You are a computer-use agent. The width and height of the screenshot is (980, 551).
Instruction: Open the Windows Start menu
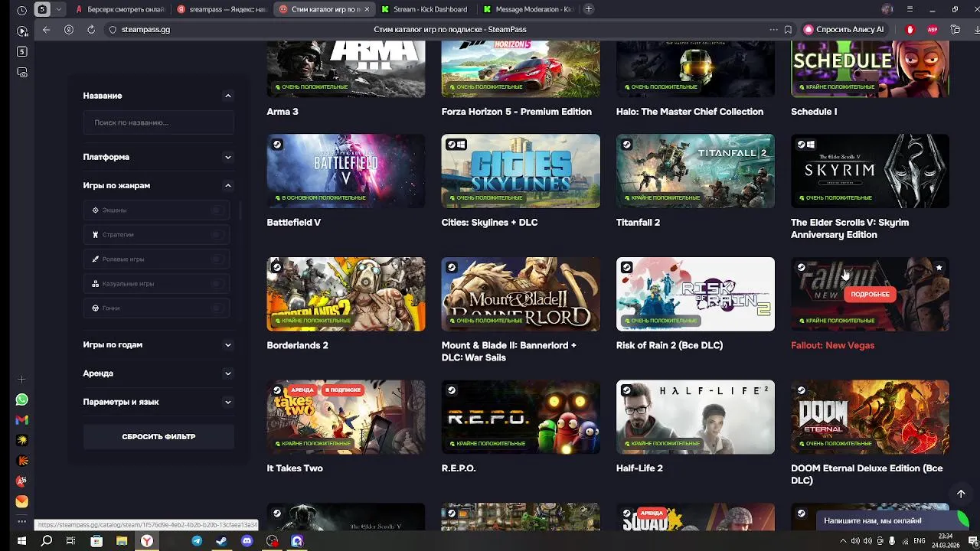(x=21, y=541)
